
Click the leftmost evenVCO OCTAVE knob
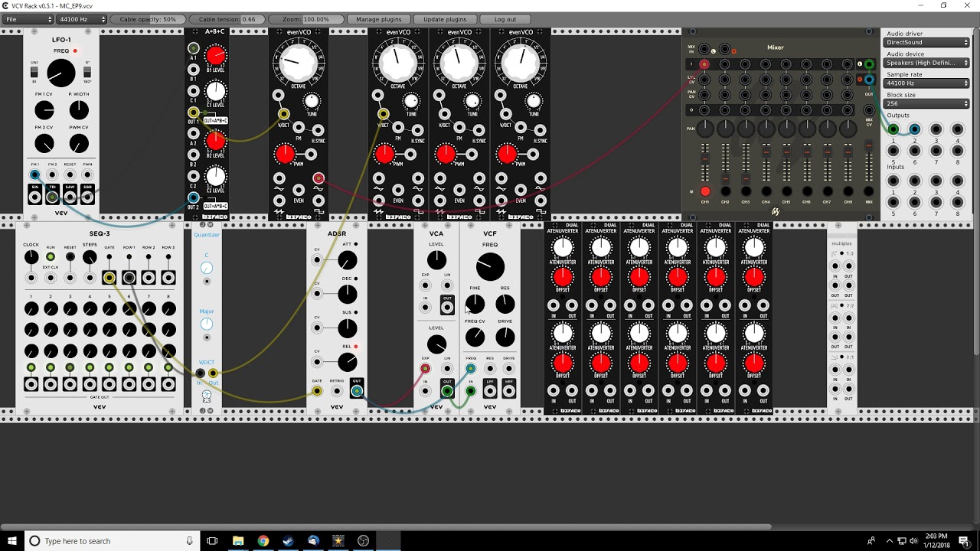pos(298,63)
